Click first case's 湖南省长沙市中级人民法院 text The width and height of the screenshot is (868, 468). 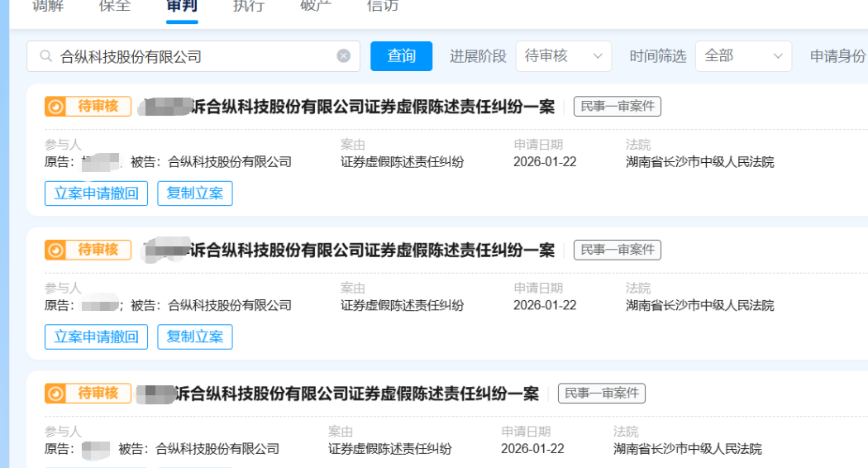coord(699,162)
